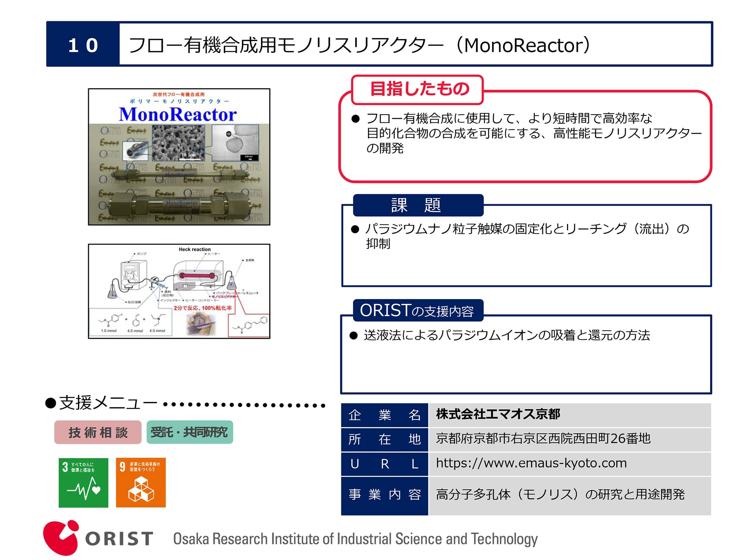Open the MonoReactor product photo thumbnail
This screenshot has height=560, width=747.
click(x=179, y=157)
